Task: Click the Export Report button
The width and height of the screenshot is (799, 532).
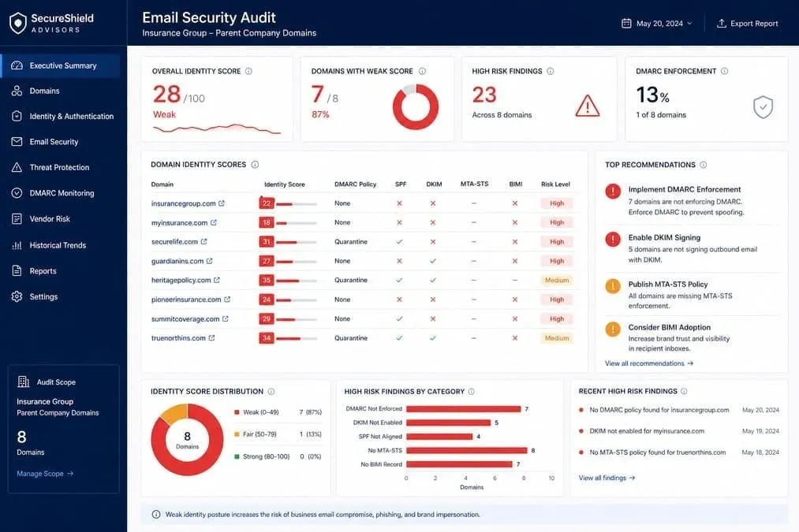Action: tap(747, 24)
